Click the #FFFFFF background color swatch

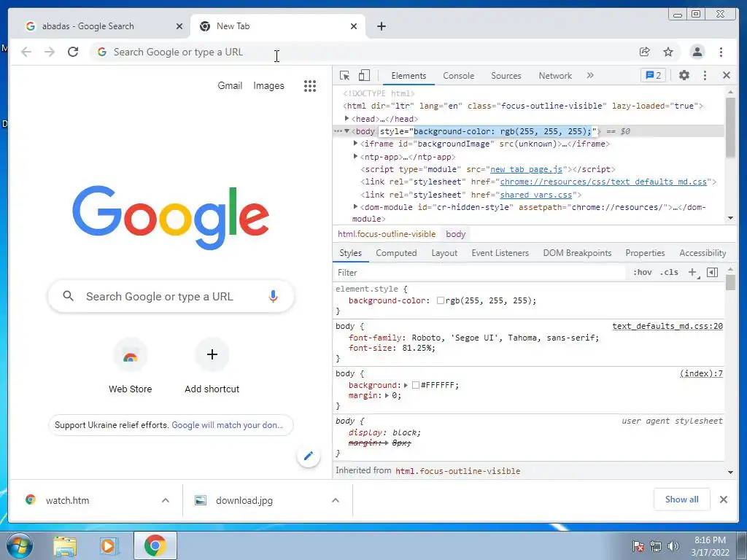pos(416,385)
